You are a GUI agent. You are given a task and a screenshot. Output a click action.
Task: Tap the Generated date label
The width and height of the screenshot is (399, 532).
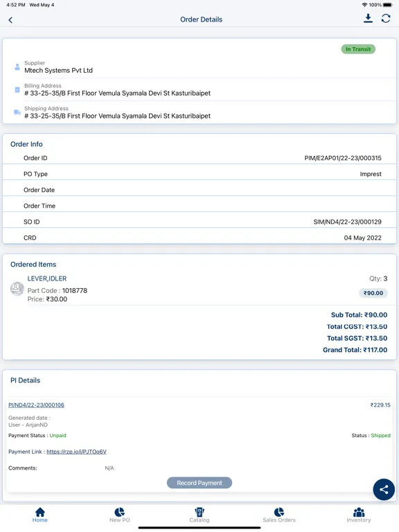pos(29,418)
